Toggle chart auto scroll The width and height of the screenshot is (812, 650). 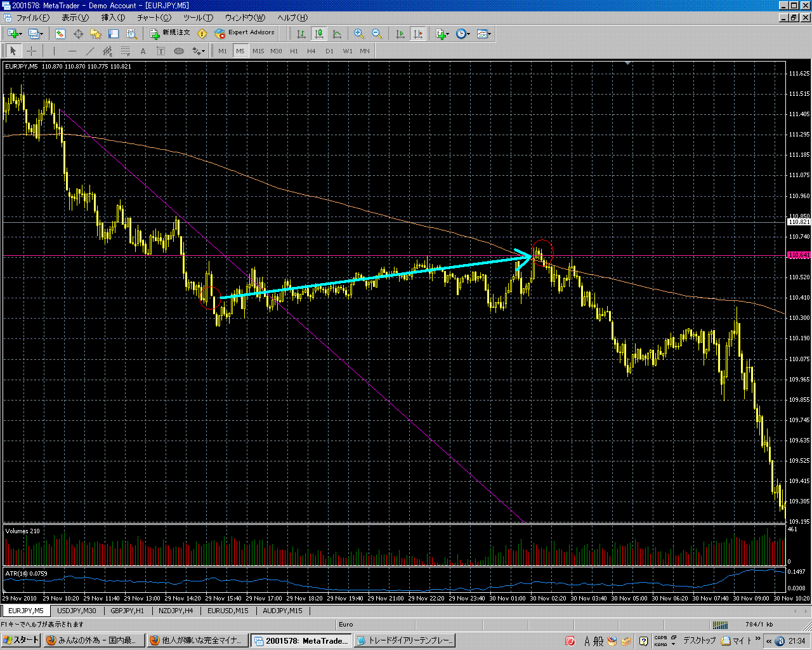tap(400, 34)
